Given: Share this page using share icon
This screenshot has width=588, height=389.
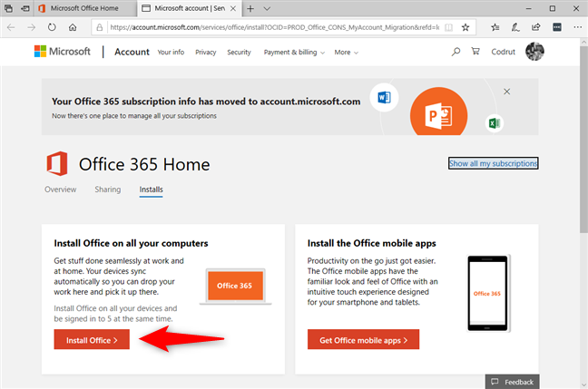Looking at the screenshot, I should click(536, 27).
